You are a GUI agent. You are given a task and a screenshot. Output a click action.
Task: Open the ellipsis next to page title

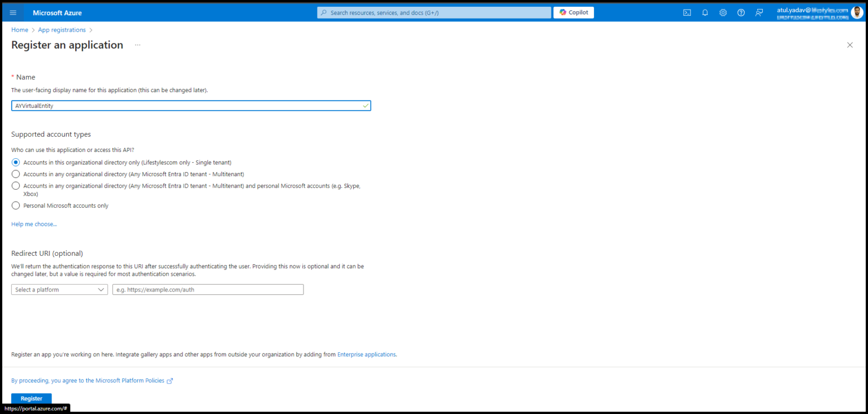point(137,45)
